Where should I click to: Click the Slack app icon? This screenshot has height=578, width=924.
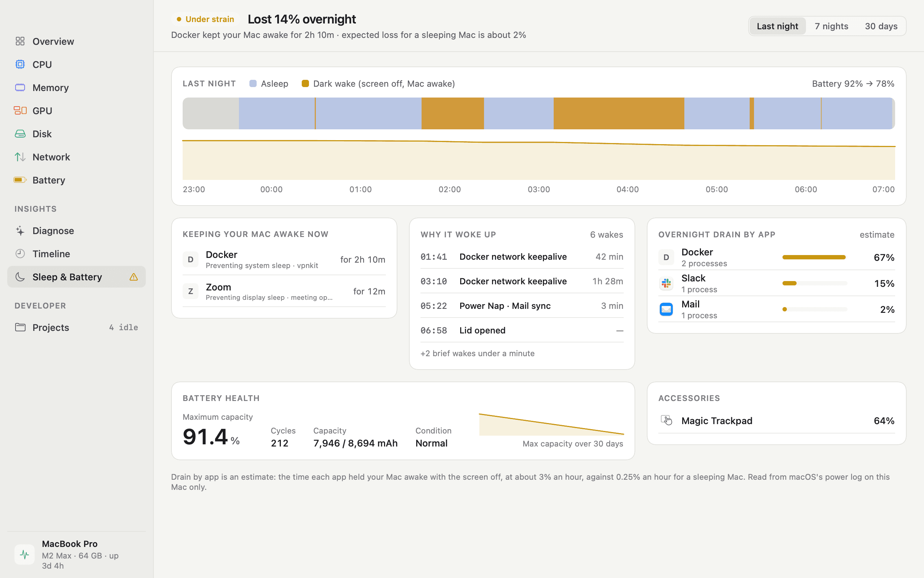click(666, 283)
